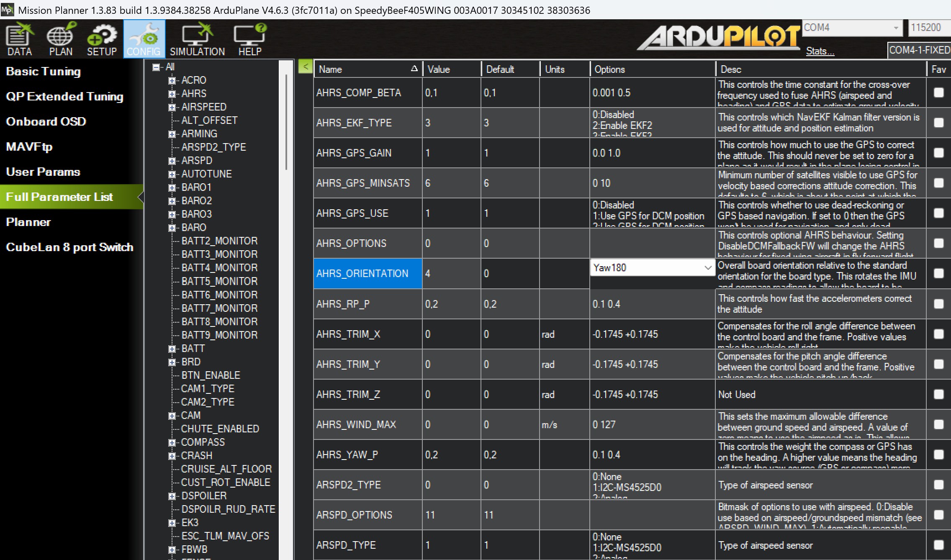The height and width of the screenshot is (560, 951).
Task: Expand the AHRS parameter group
Action: [x=172, y=94]
